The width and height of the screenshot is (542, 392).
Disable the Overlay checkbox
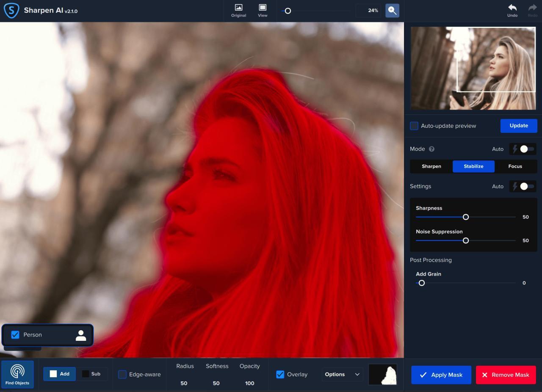coord(280,374)
